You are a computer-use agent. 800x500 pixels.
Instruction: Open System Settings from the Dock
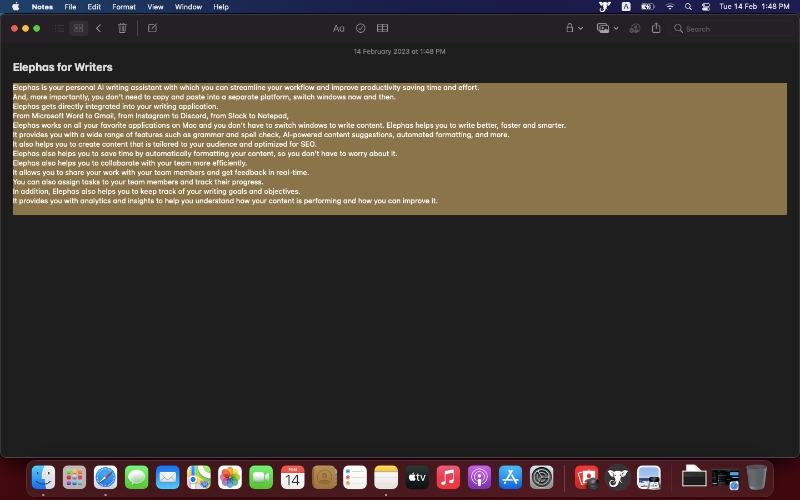point(542,478)
